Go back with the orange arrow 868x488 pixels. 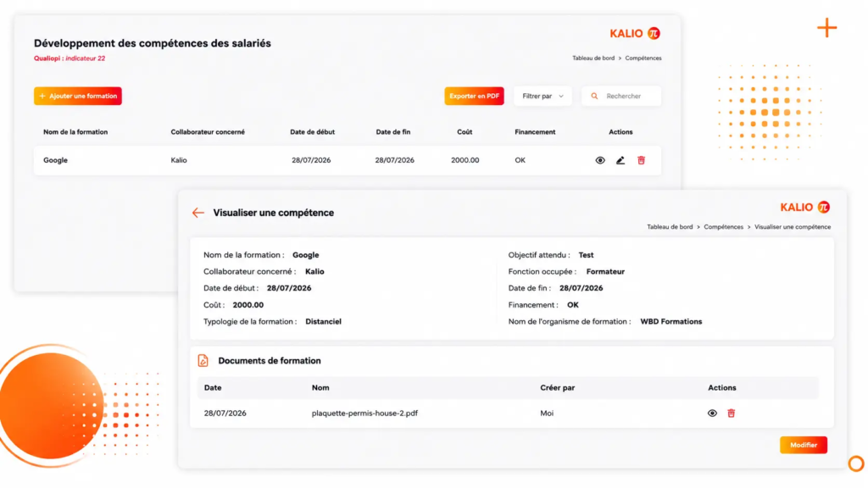point(198,213)
